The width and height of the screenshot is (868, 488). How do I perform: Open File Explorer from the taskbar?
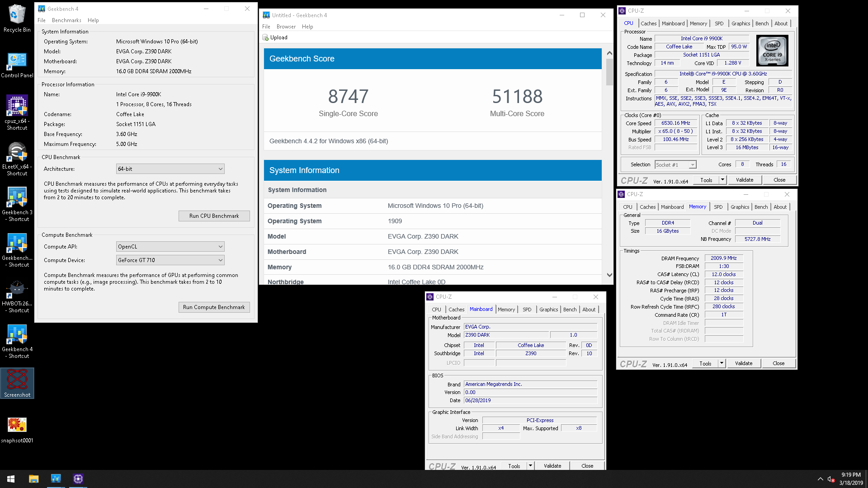[34, 479]
